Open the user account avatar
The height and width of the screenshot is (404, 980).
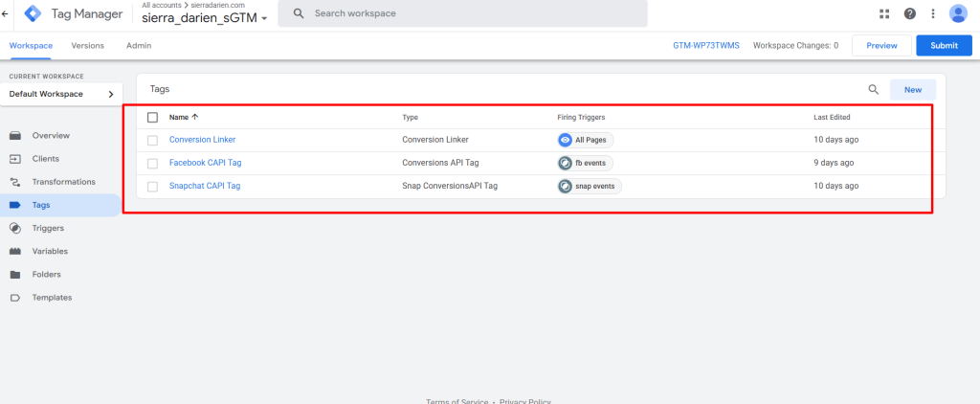[x=957, y=13]
